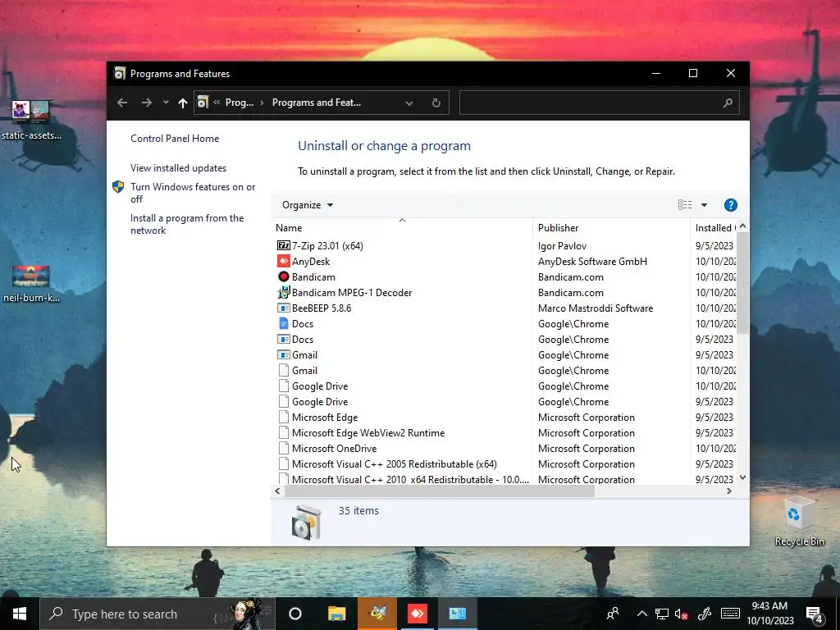Open the address bar history dropdown
This screenshot has height=630, width=840.
[x=409, y=103]
